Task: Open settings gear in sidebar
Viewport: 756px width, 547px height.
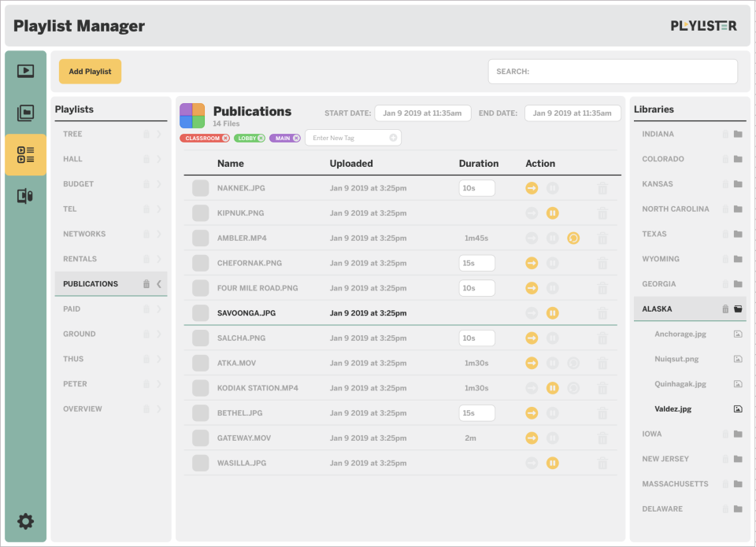Action: 25,521
